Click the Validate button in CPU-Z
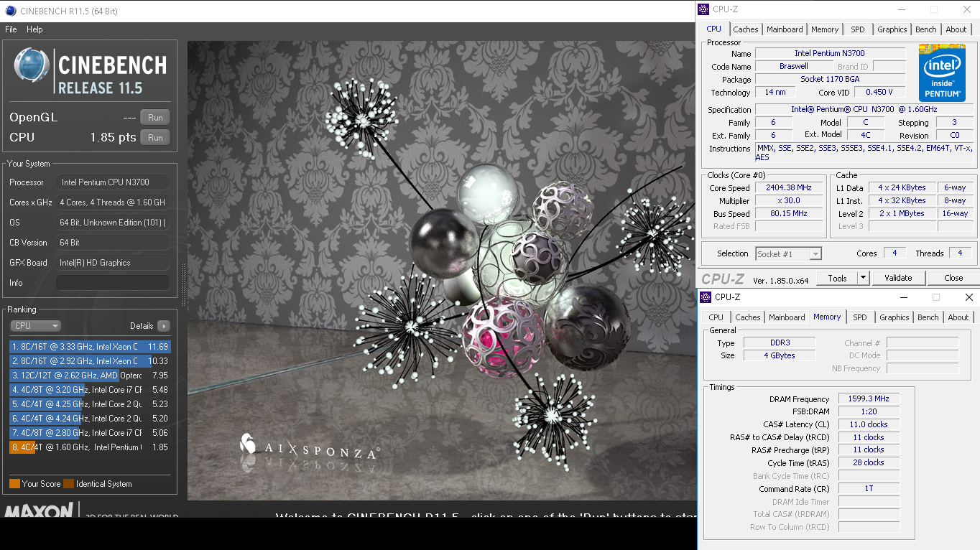 pyautogui.click(x=898, y=278)
